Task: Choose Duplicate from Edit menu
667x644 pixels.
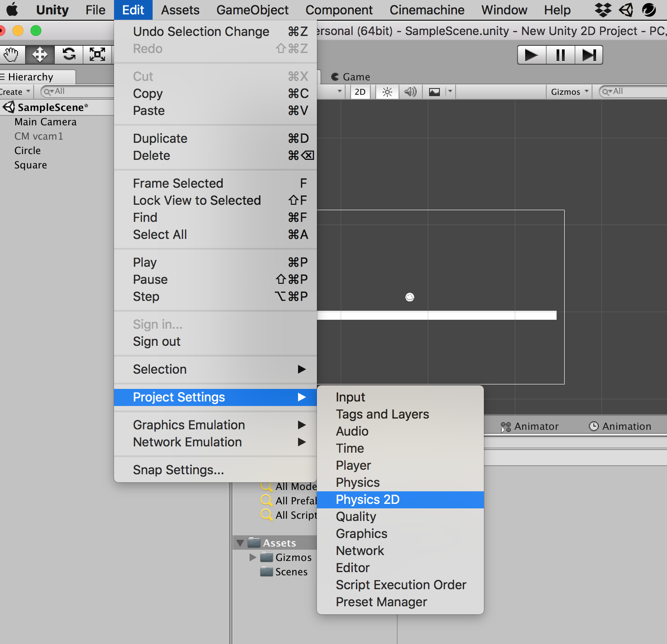Action: tap(215, 138)
